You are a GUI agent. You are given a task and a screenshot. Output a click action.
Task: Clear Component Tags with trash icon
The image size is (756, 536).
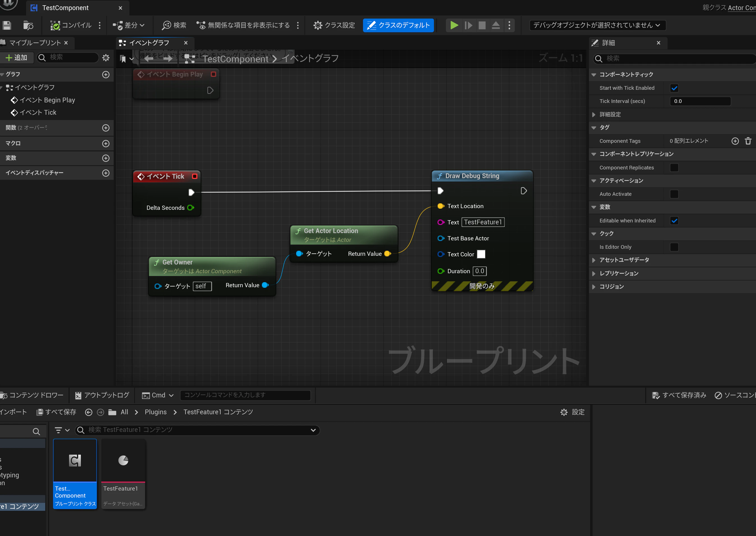(748, 141)
